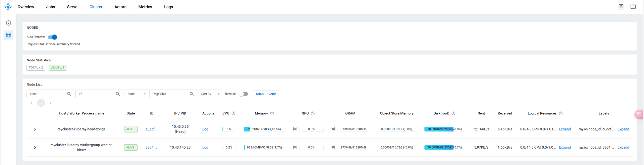Enable the Reverse sort toggle
The image size is (644, 165).
coord(244,94)
